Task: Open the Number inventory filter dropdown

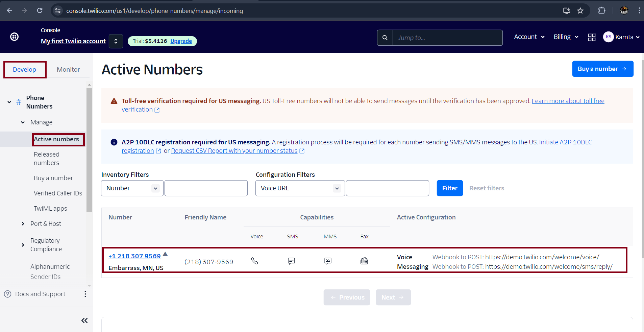Action: pyautogui.click(x=132, y=188)
